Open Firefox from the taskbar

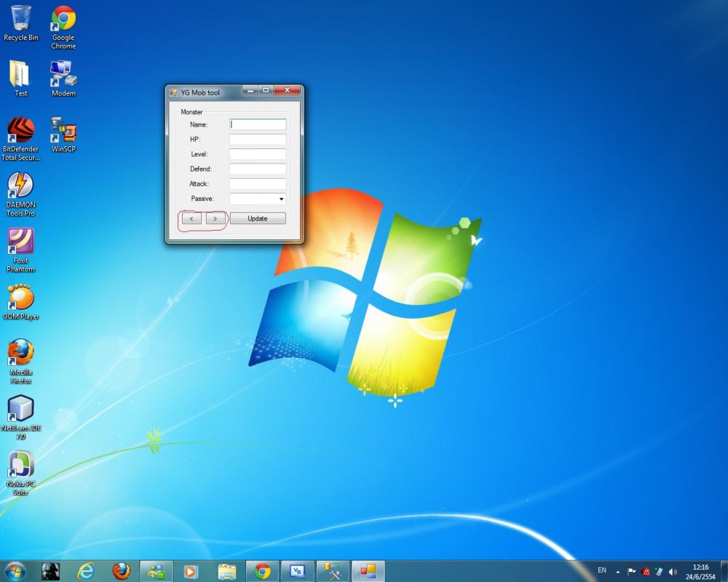click(121, 571)
